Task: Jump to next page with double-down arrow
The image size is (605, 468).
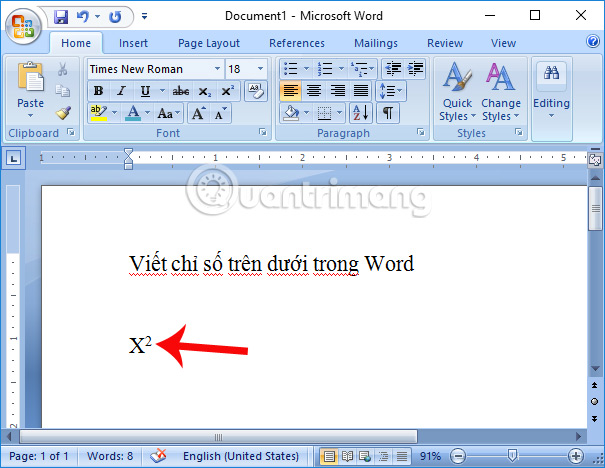Action: coord(595,418)
